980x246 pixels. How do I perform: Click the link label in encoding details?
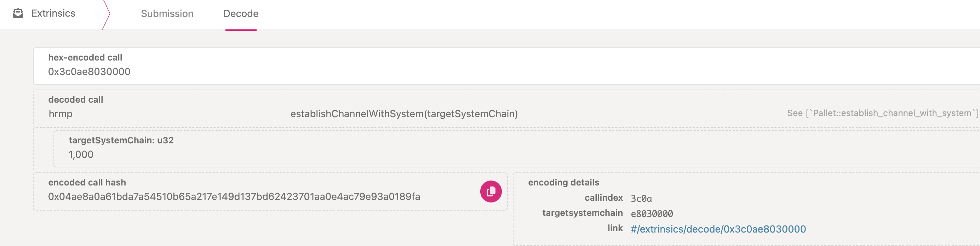(615, 228)
